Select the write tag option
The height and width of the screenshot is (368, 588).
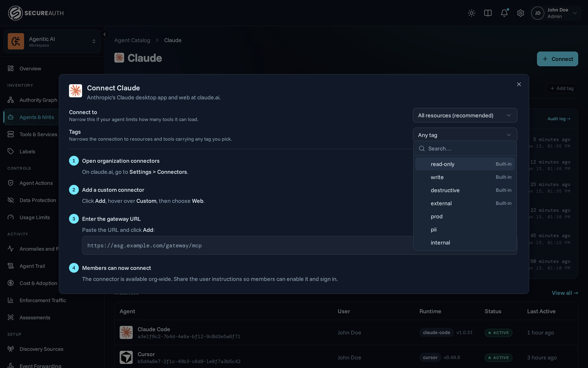pos(465,177)
